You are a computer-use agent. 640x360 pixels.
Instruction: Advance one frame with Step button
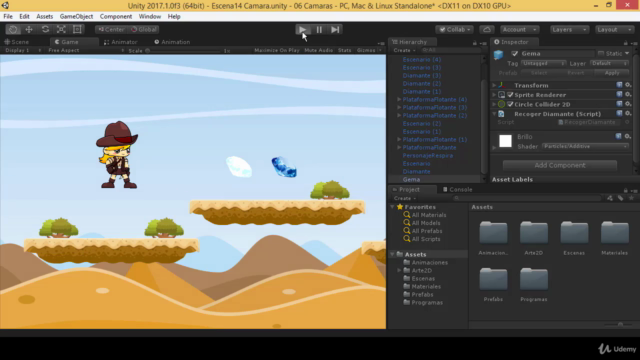point(335,29)
